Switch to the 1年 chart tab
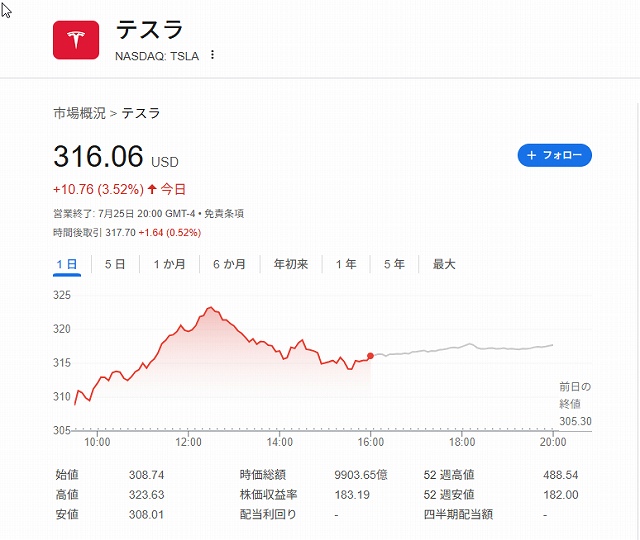The image size is (640, 540). [346, 264]
